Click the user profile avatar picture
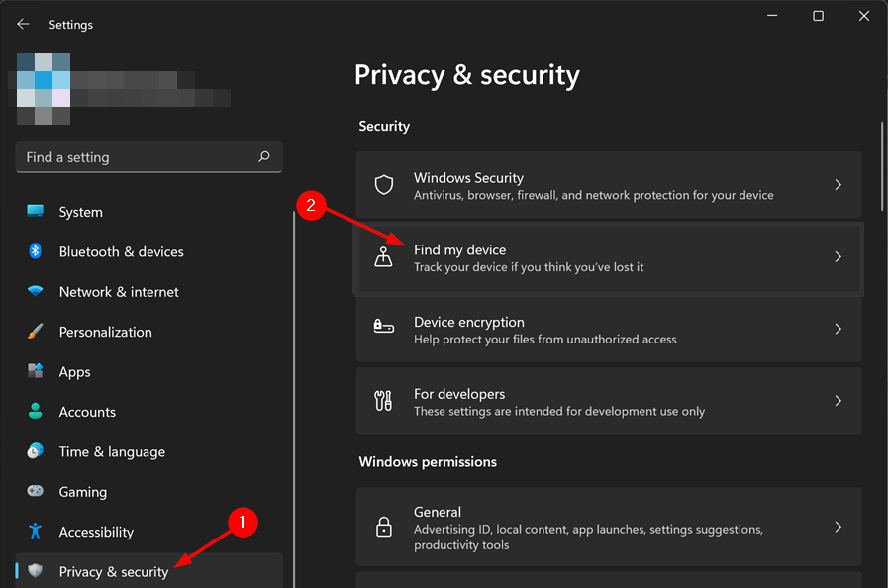The height and width of the screenshot is (588, 888). coord(44,89)
